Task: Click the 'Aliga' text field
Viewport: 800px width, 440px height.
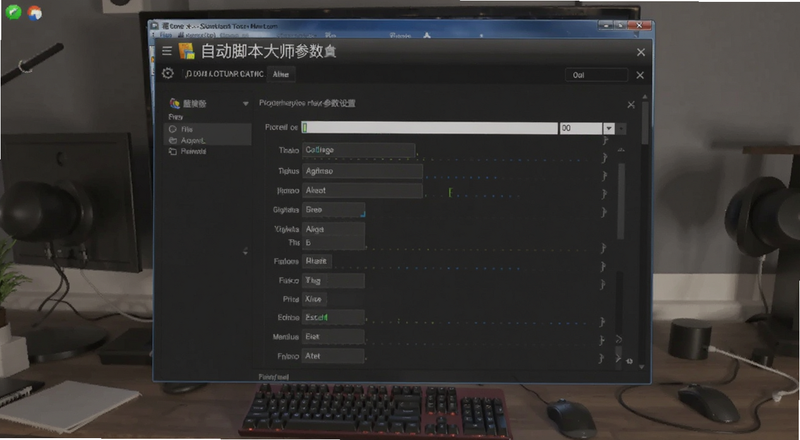Action: [x=333, y=229]
